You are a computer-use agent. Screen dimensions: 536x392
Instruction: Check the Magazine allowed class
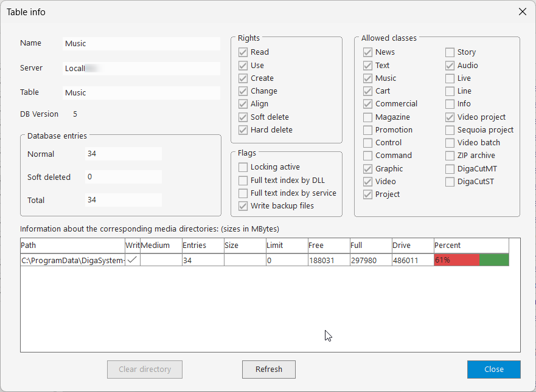(x=368, y=117)
